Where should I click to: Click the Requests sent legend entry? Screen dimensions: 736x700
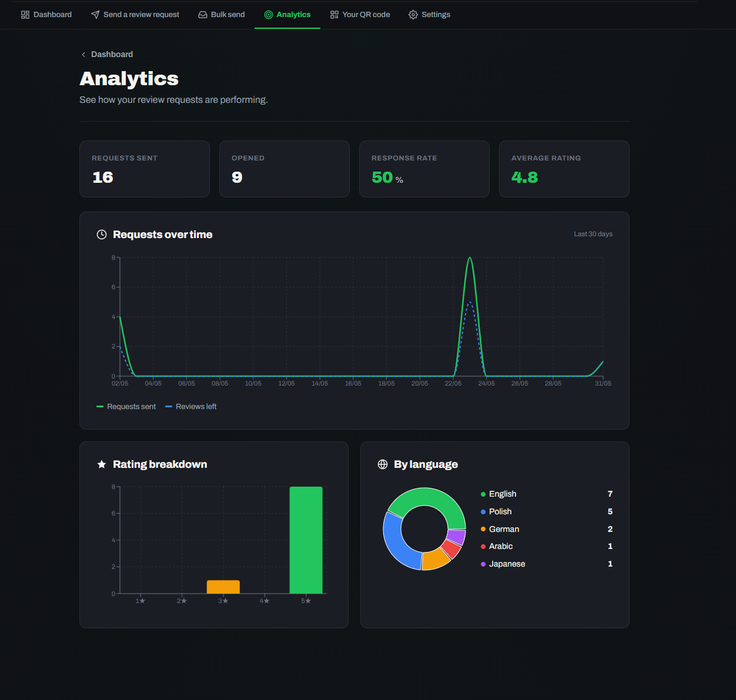[126, 407]
